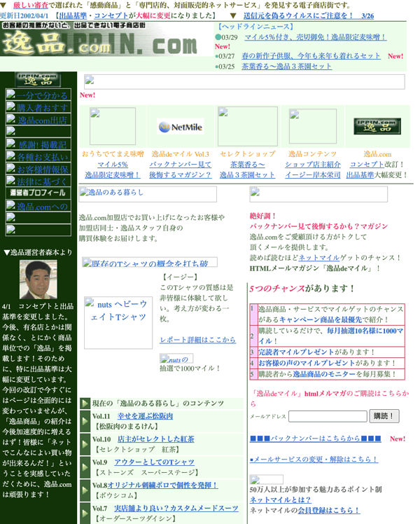Click the green arrow beside 現在の逸品のある暮らし

[x=85, y=404]
